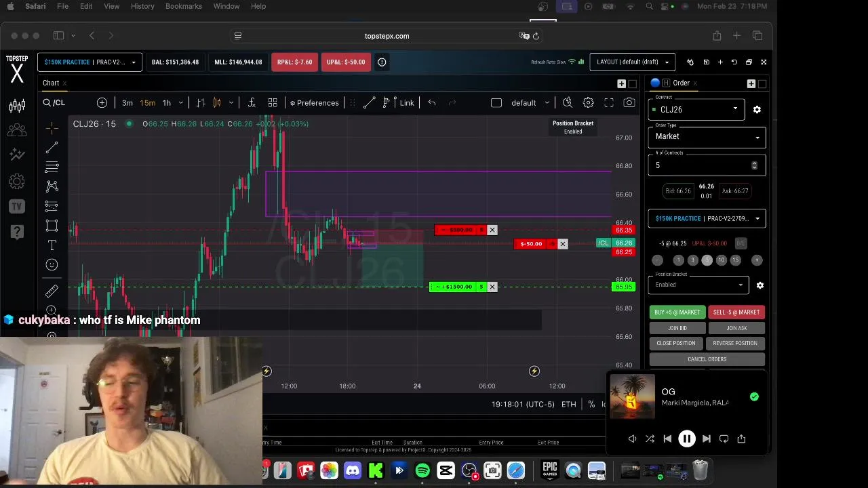Expand the timeframe interval chevron
The image size is (868, 488).
point(180,103)
